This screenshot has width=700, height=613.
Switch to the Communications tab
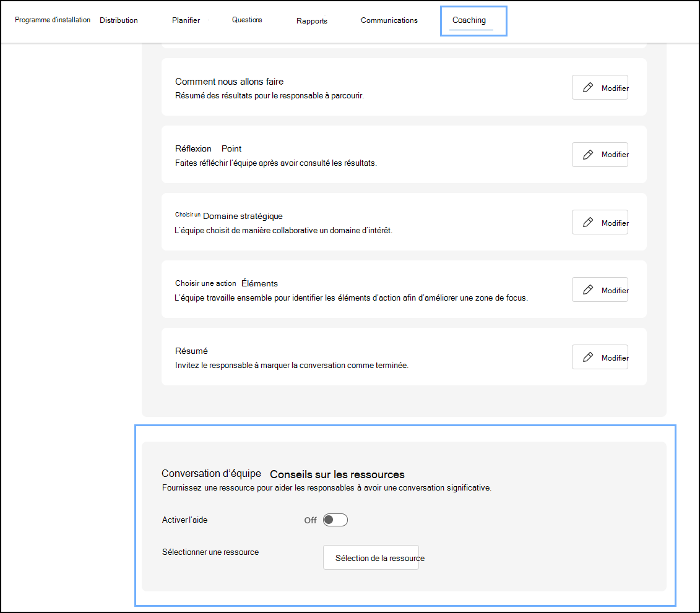click(389, 20)
